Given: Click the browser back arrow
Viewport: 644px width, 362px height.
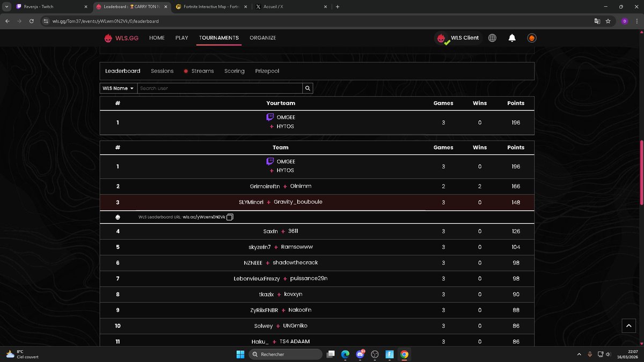Looking at the screenshot, I should (7, 21).
